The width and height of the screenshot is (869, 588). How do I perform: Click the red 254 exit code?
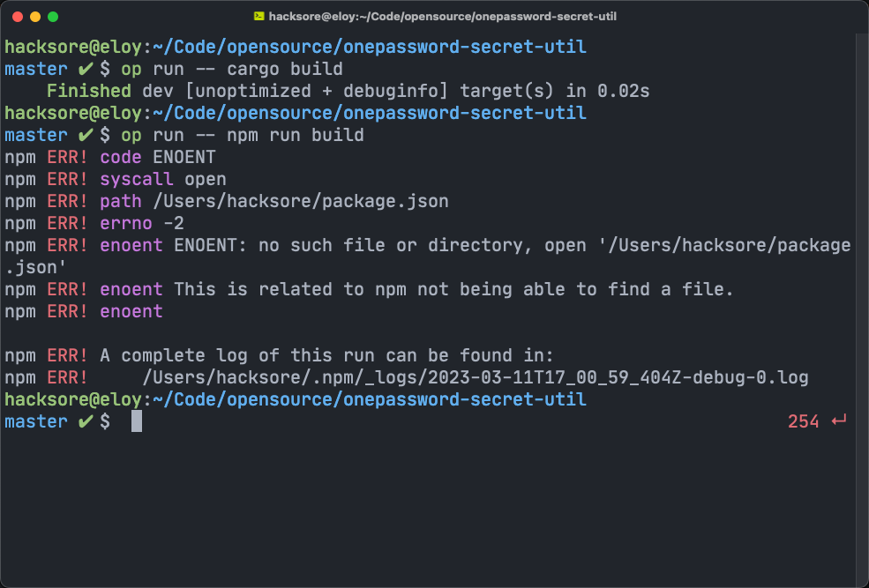click(x=804, y=421)
